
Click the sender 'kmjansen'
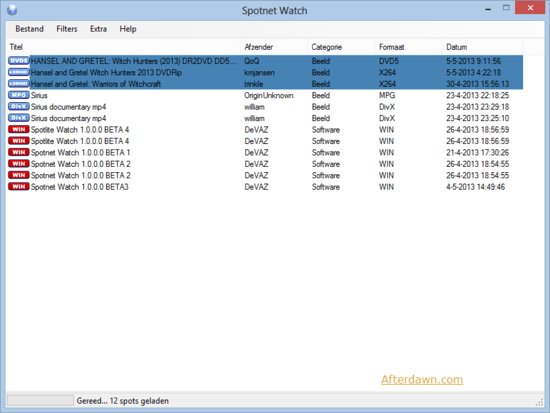click(x=259, y=72)
